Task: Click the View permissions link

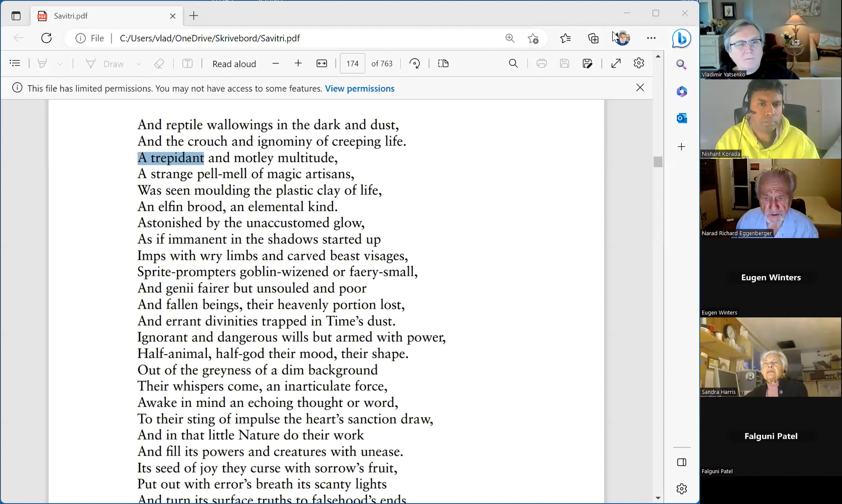Action: pos(359,88)
